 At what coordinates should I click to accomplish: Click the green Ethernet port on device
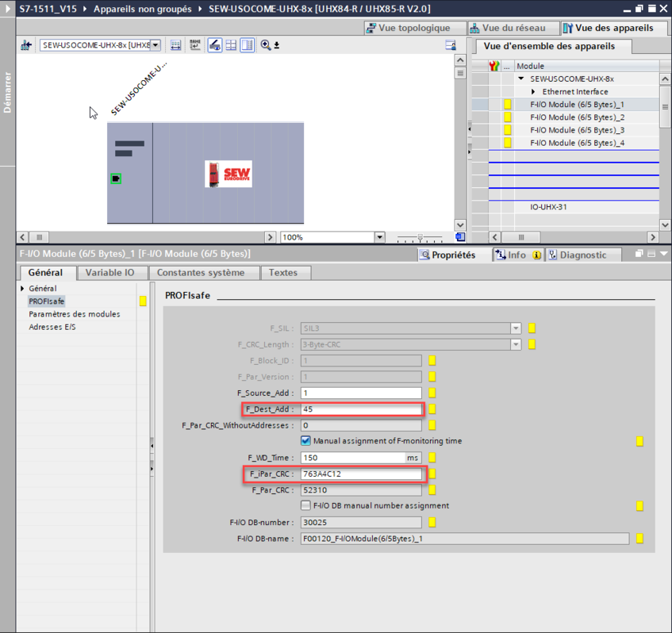pyautogui.click(x=116, y=178)
